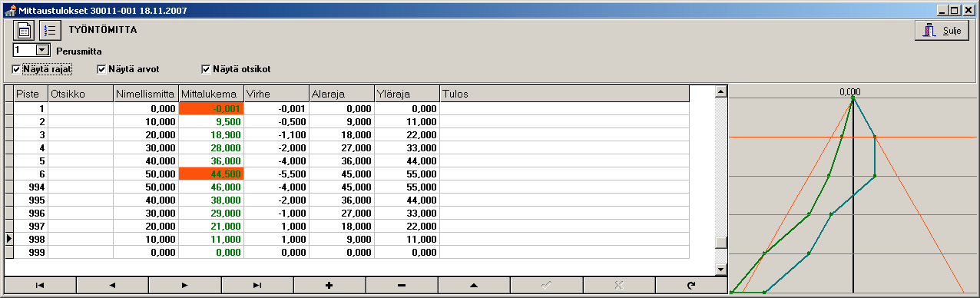Click the post edit checkmark button
This screenshot has height=298, width=980.
pos(547,285)
